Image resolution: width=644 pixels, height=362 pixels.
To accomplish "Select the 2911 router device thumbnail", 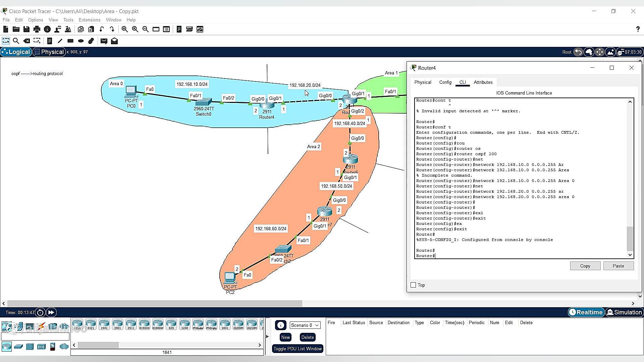I will pyautogui.click(x=131, y=324).
